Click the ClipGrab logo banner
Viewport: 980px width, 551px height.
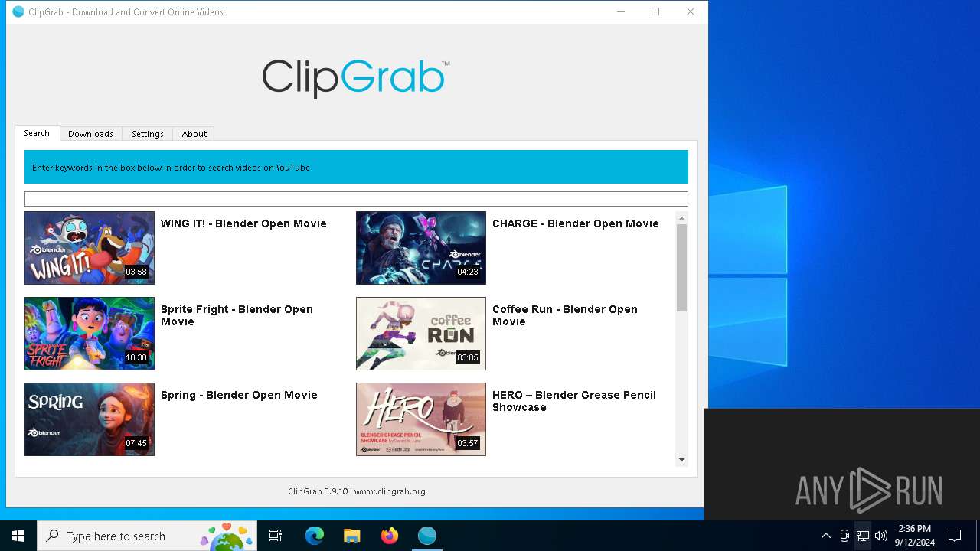point(356,78)
